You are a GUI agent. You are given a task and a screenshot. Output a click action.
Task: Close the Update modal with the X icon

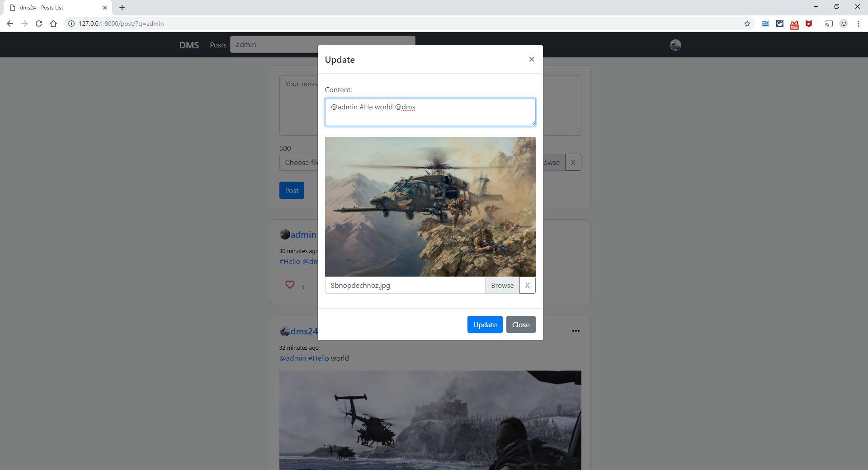click(532, 59)
